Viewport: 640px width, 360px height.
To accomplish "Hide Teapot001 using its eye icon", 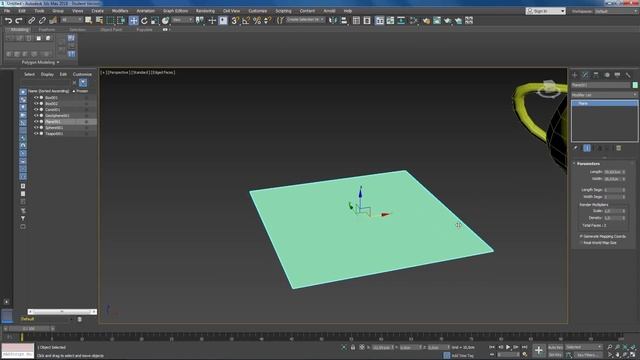I will pyautogui.click(x=36, y=133).
